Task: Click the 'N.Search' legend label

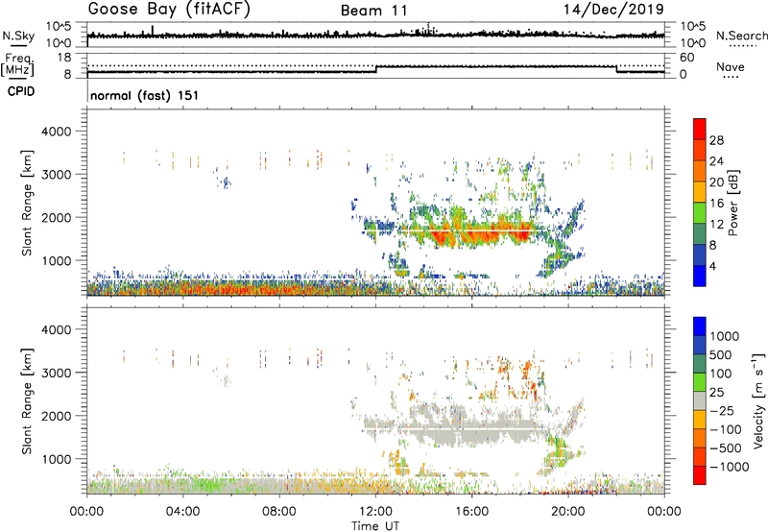Action: (742, 36)
